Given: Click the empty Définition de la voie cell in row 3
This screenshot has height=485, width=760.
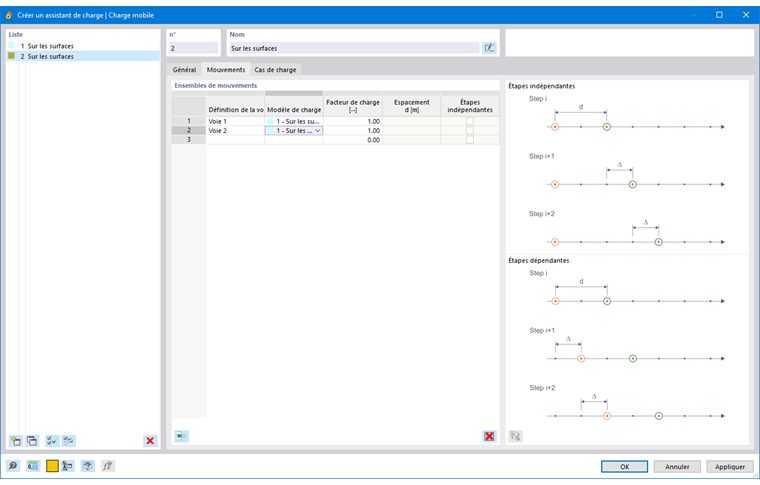Looking at the screenshot, I should 235,140.
